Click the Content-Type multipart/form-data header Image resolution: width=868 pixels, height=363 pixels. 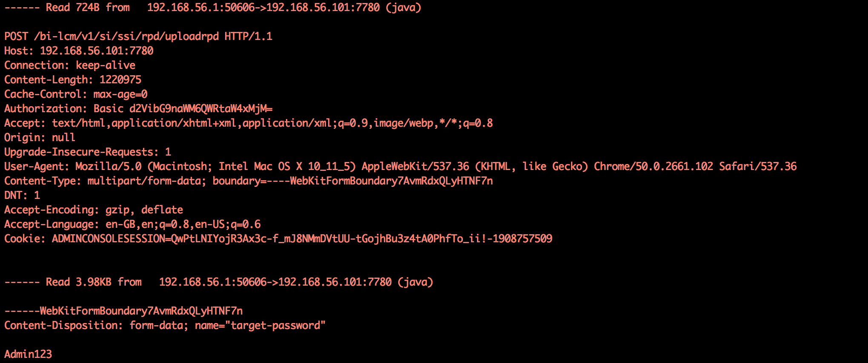click(248, 181)
